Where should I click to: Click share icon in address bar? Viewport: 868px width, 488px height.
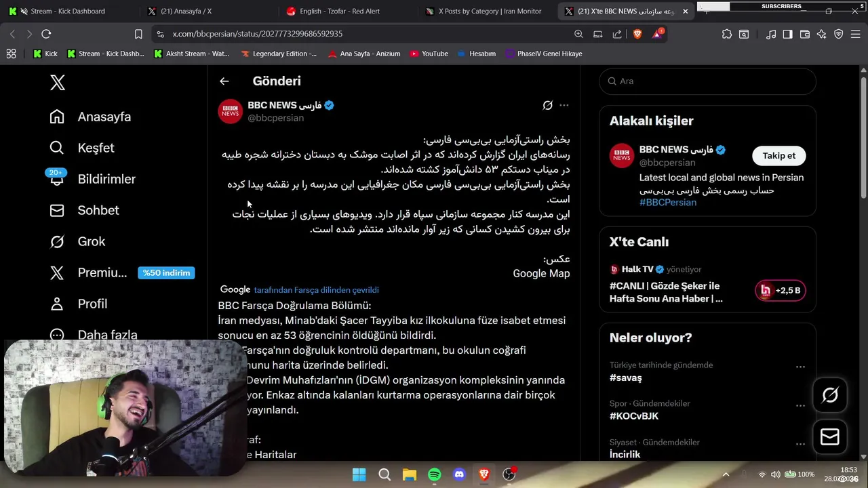coord(617,34)
